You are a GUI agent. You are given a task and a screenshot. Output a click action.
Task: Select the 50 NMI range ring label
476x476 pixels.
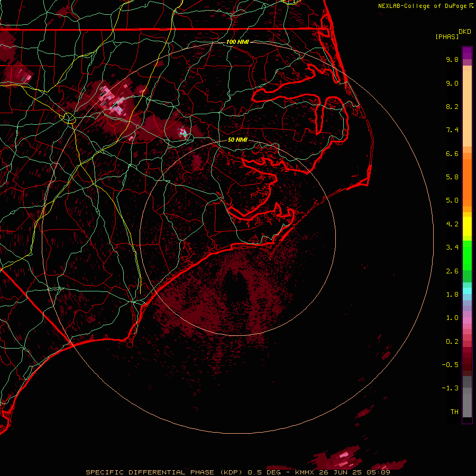pyautogui.click(x=237, y=140)
